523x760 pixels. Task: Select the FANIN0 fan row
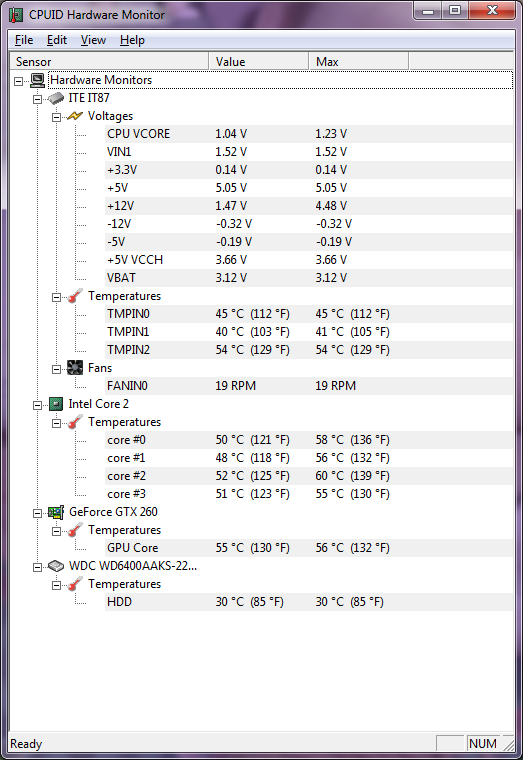click(309, 386)
